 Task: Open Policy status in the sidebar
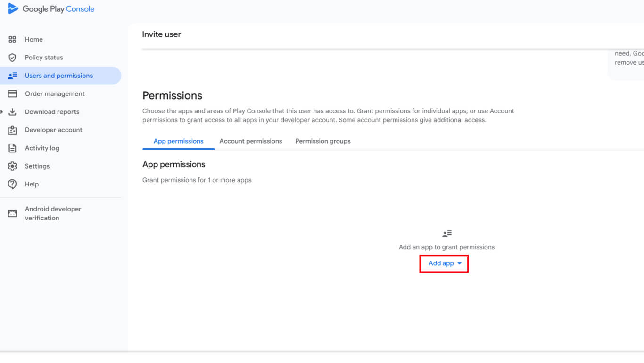44,58
